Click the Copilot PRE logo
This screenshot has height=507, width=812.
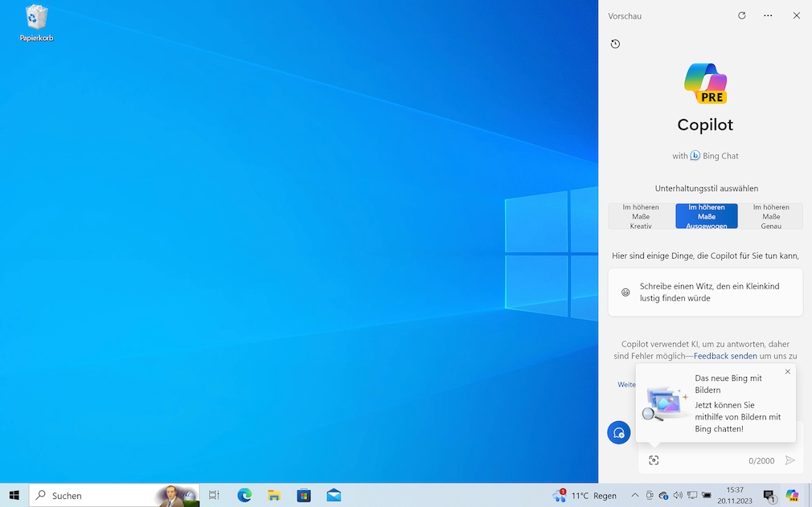tap(705, 83)
